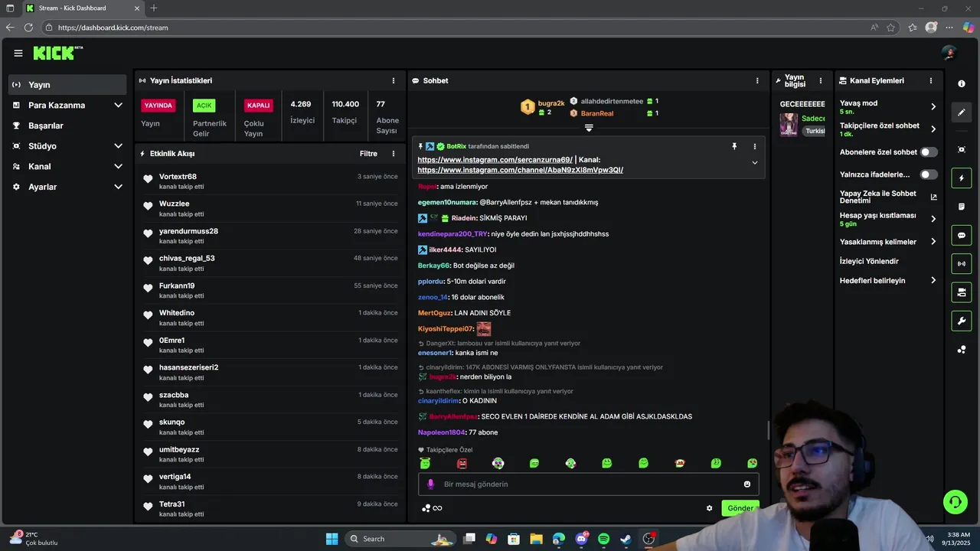Toggle the lightning activity panel icon
The width and height of the screenshot is (980, 551).
point(962,178)
